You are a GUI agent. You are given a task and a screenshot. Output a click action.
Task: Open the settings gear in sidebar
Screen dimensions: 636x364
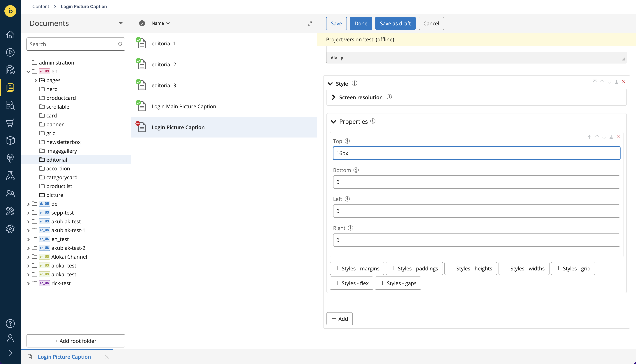(10, 229)
